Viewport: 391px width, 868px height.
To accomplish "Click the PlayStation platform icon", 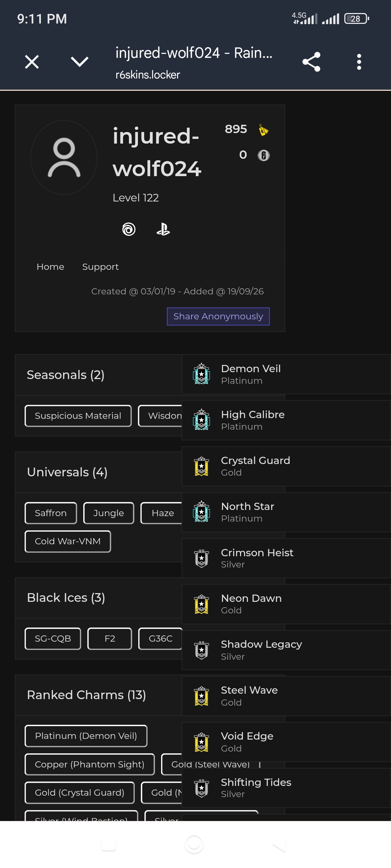I will [163, 229].
